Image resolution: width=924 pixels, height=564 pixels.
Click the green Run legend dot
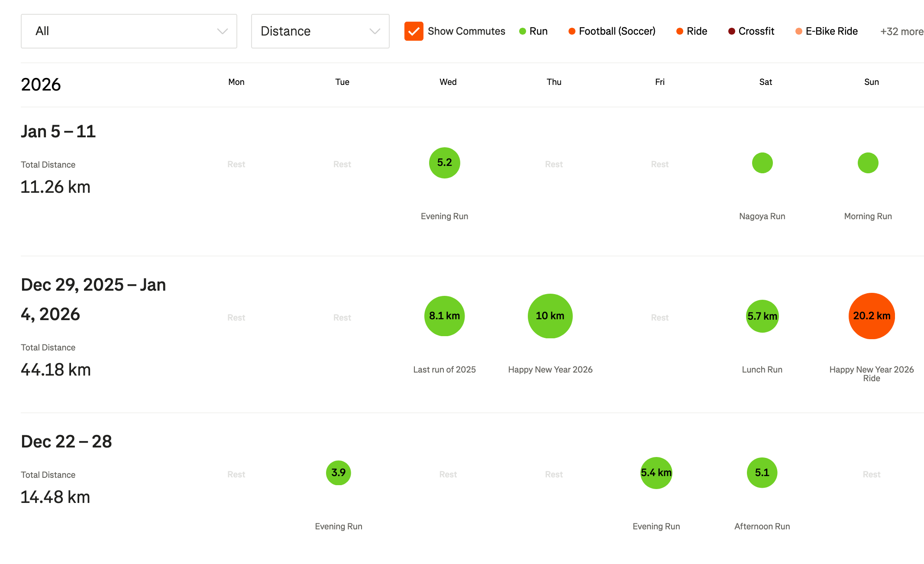[523, 31]
